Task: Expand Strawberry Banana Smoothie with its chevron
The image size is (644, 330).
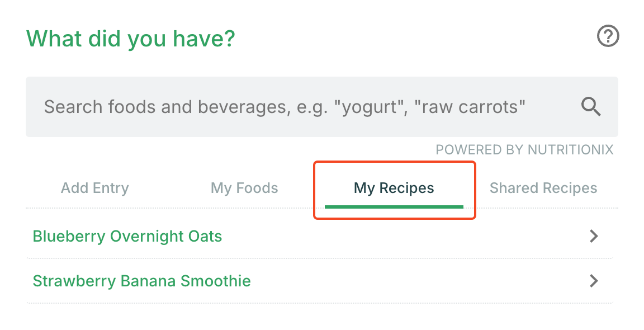Action: point(594,281)
